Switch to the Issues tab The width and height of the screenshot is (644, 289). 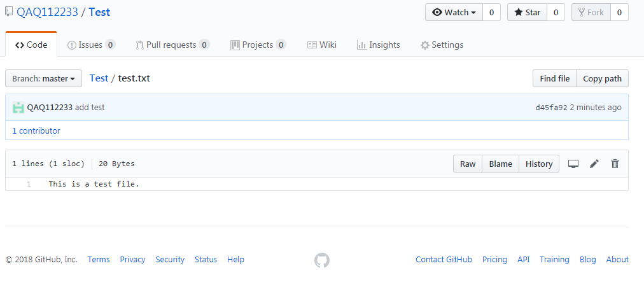coord(91,45)
